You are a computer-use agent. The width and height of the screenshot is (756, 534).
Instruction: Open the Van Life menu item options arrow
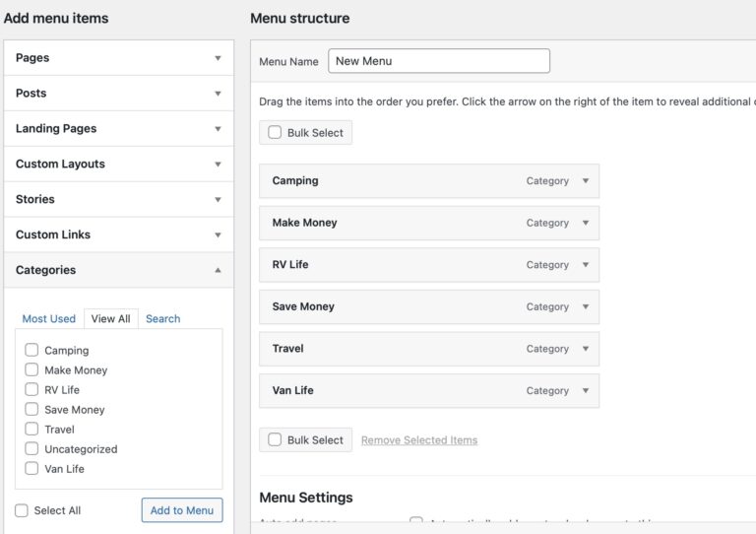586,391
